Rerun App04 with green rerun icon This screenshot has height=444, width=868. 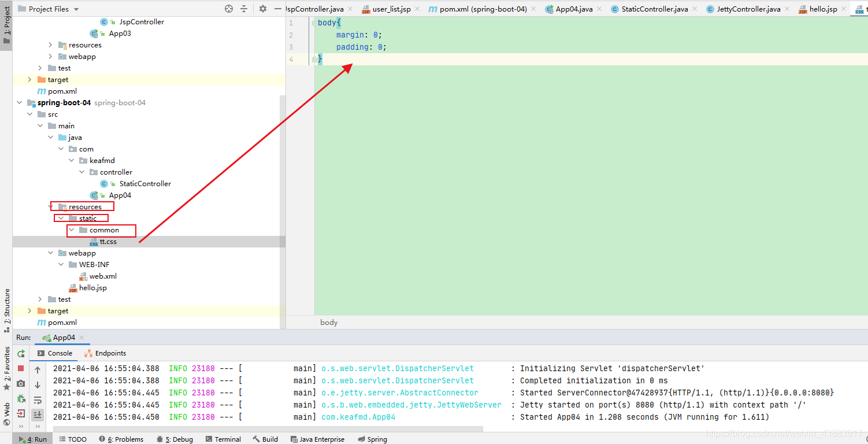(x=21, y=353)
